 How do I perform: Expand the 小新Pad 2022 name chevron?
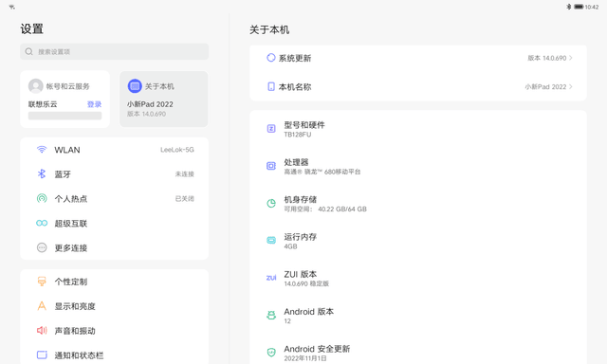click(x=571, y=86)
